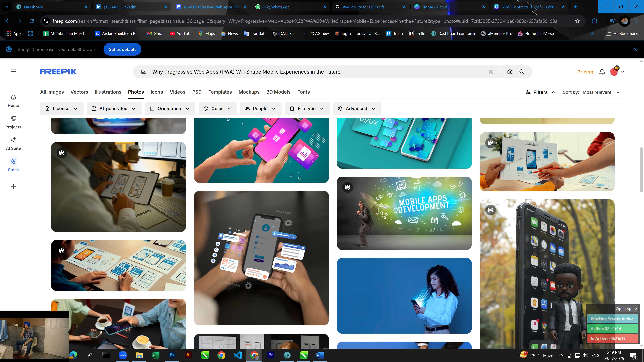Clear the search query with X
The height and width of the screenshot is (362, 644).
click(491, 72)
